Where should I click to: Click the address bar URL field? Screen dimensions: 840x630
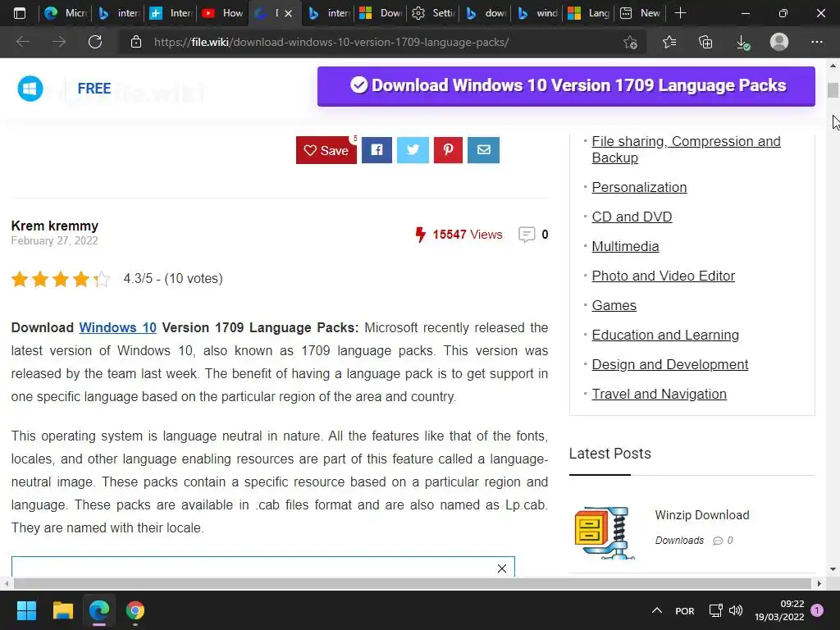coord(331,42)
